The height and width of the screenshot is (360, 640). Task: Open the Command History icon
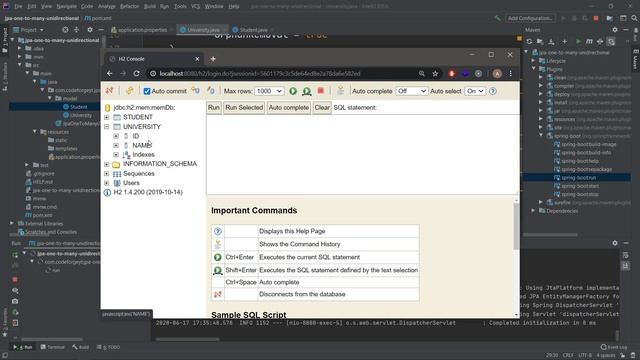coord(340,91)
